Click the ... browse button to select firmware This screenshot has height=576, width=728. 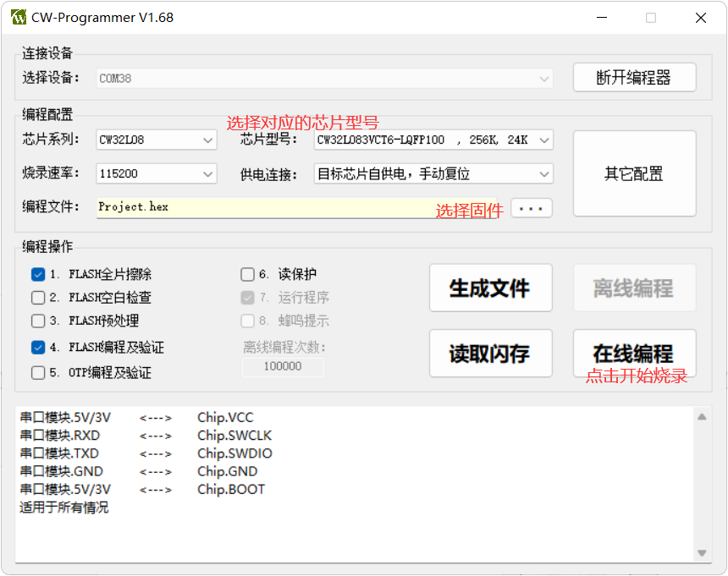point(532,207)
